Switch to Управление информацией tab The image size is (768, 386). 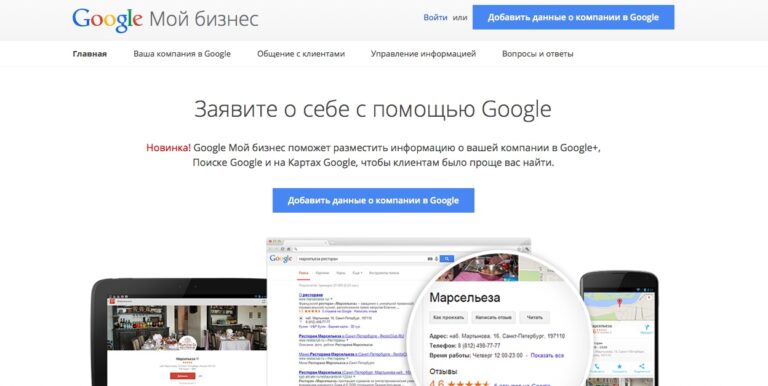(x=423, y=54)
